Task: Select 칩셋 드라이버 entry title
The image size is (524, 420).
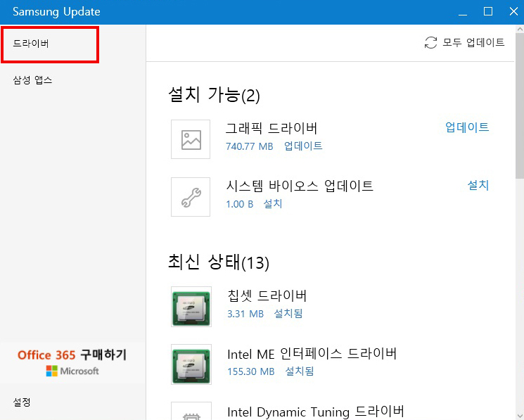Action: coord(267,295)
